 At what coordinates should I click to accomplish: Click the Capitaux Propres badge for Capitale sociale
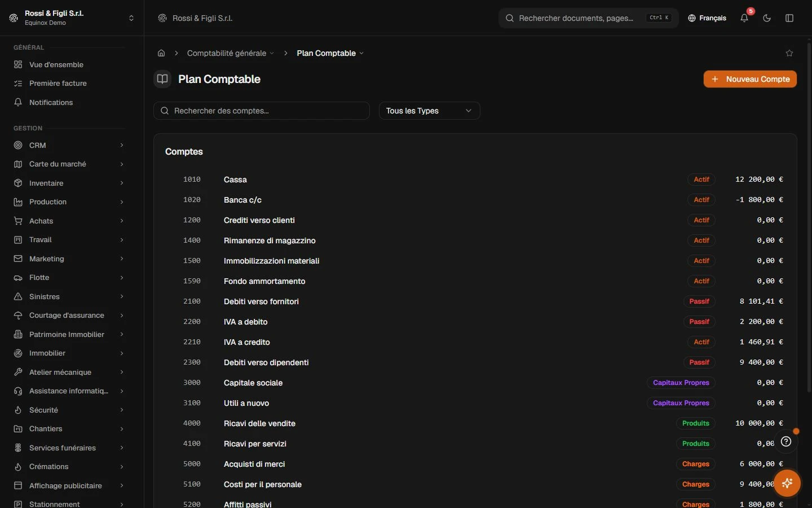pos(681,383)
